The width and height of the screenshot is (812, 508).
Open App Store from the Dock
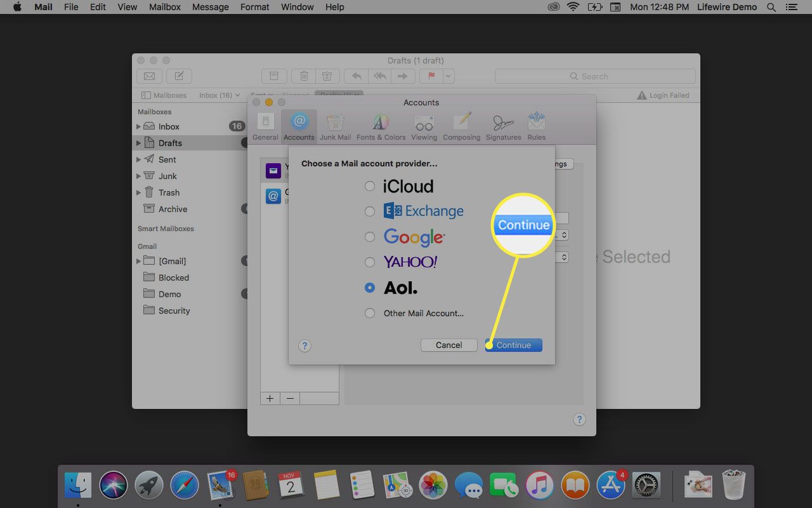pos(612,486)
